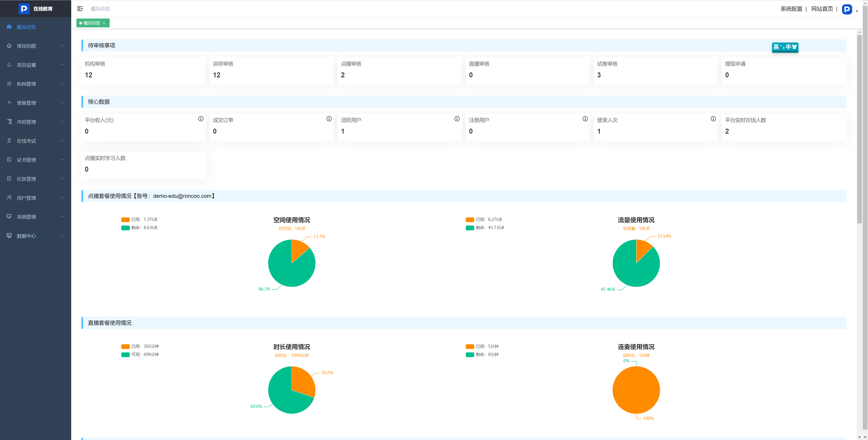
Task: Expand the 在线考试 chevron
Action: pos(62,141)
